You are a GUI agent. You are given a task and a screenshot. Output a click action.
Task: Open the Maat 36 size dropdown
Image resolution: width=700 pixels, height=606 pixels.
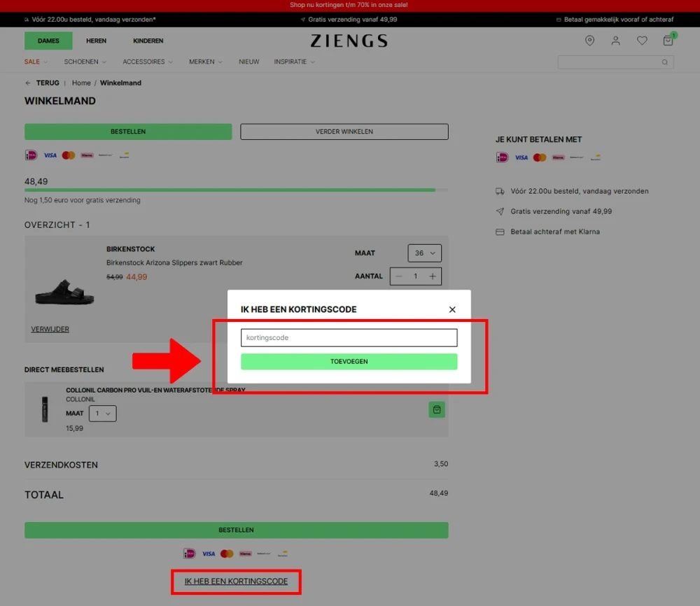(x=425, y=253)
